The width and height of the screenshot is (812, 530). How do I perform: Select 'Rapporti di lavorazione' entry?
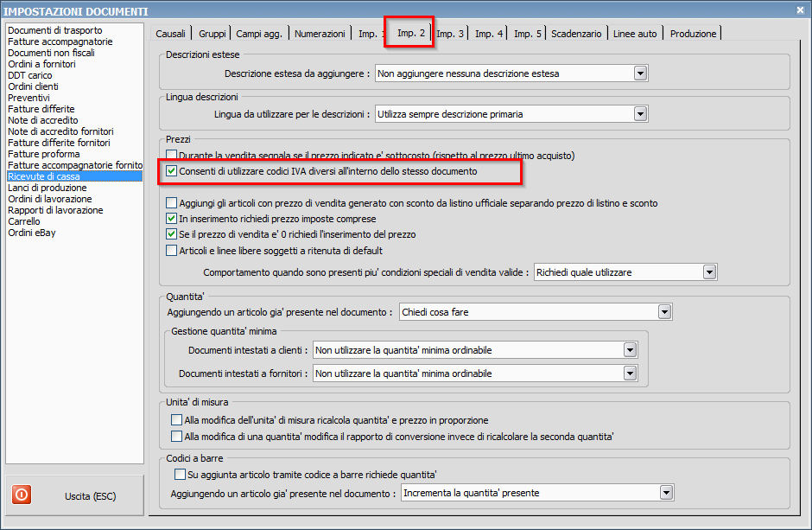click(55, 210)
